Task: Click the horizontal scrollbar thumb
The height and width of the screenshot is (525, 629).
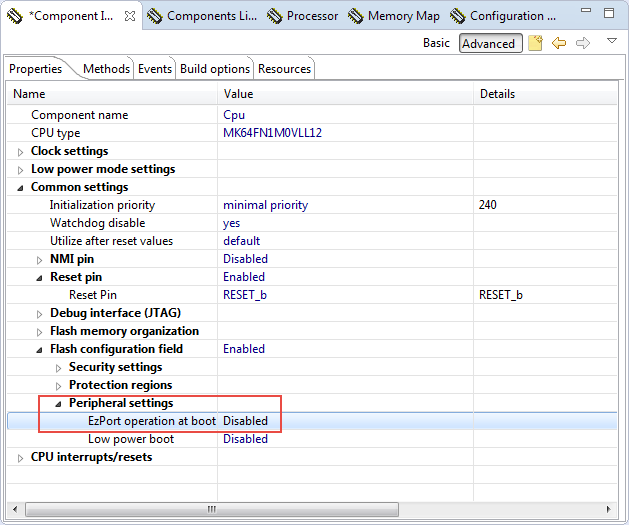Action: click(211, 508)
